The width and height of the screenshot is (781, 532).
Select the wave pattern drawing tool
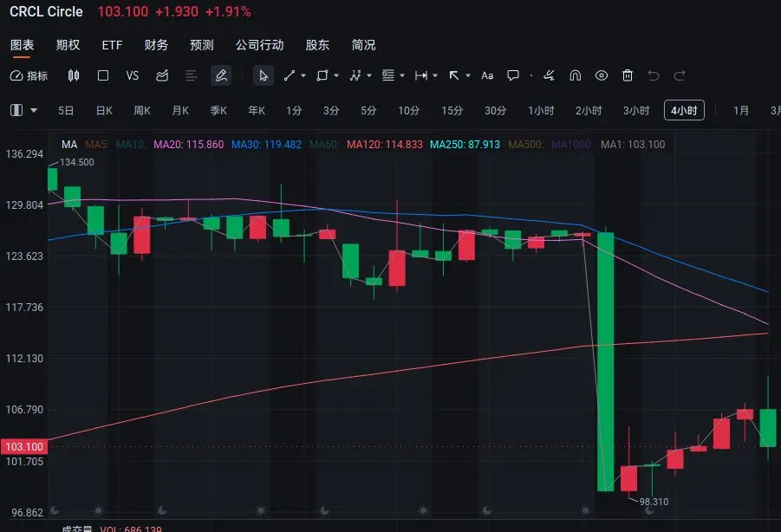pos(355,75)
